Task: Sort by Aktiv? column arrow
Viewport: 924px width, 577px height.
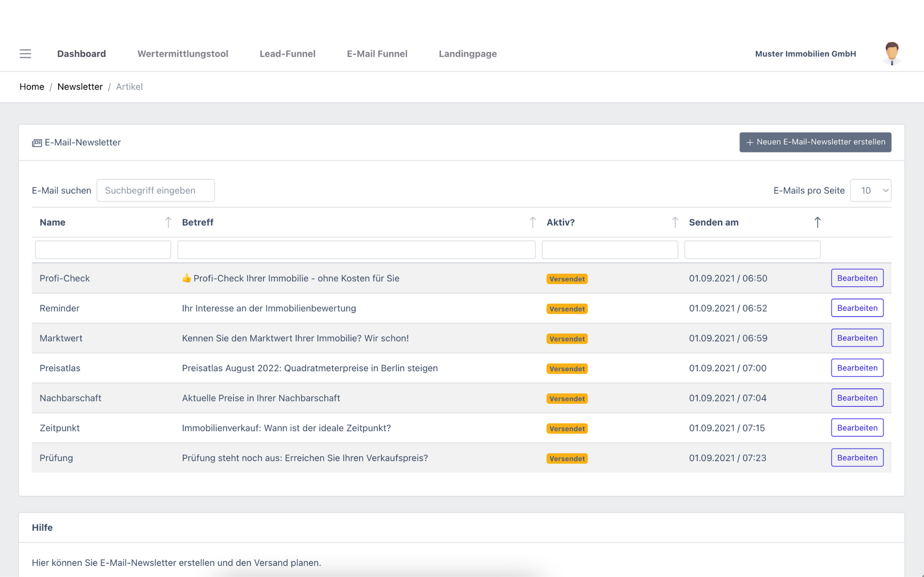Action: tap(675, 222)
